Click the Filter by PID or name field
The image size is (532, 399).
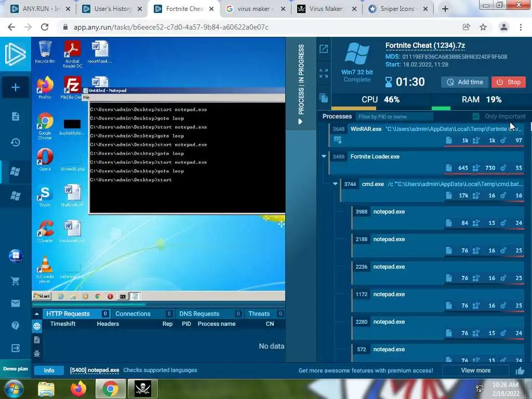pos(395,116)
